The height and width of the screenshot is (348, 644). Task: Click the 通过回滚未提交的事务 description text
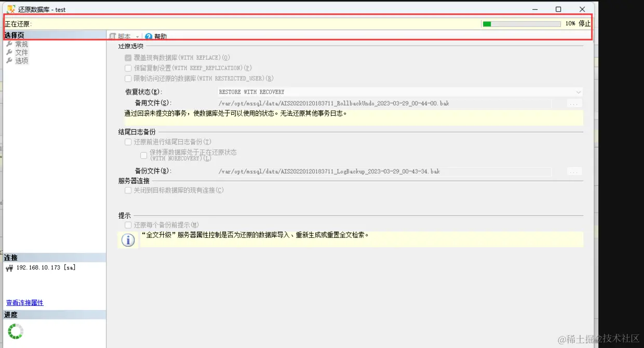(x=236, y=113)
